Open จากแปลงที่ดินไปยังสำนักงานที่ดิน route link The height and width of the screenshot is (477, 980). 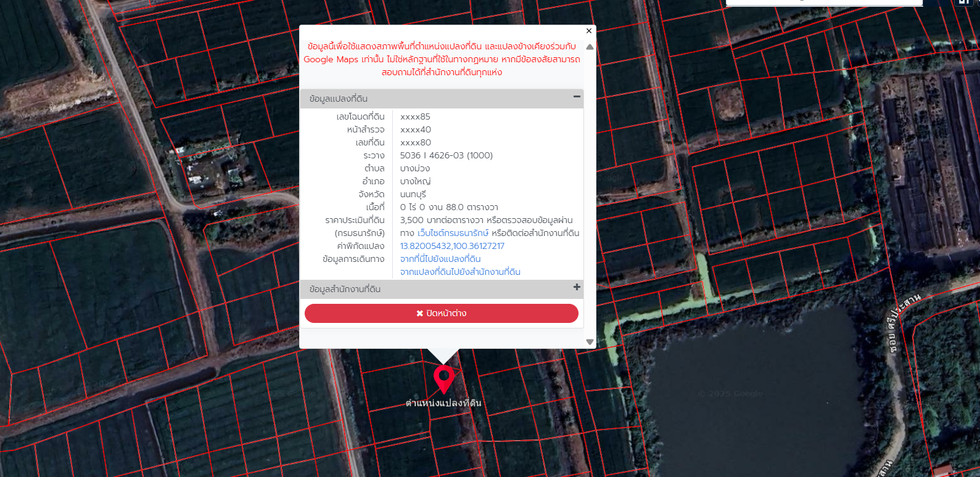[460, 272]
